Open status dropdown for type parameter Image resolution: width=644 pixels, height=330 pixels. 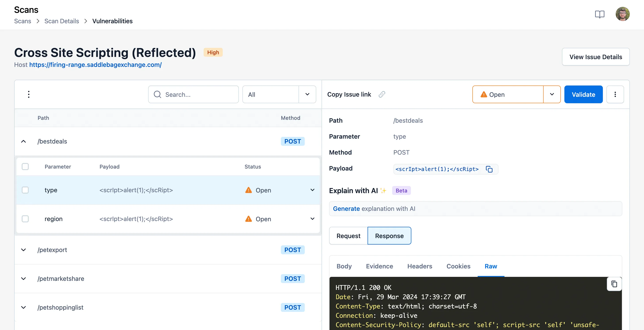point(312,190)
